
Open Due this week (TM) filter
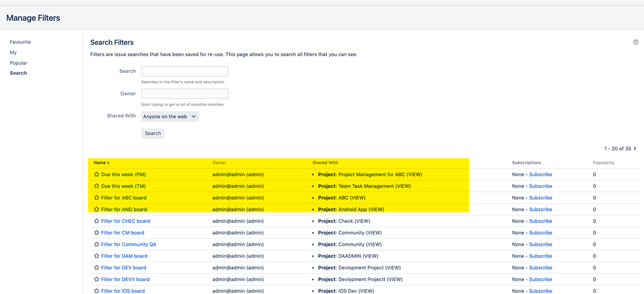(123, 186)
